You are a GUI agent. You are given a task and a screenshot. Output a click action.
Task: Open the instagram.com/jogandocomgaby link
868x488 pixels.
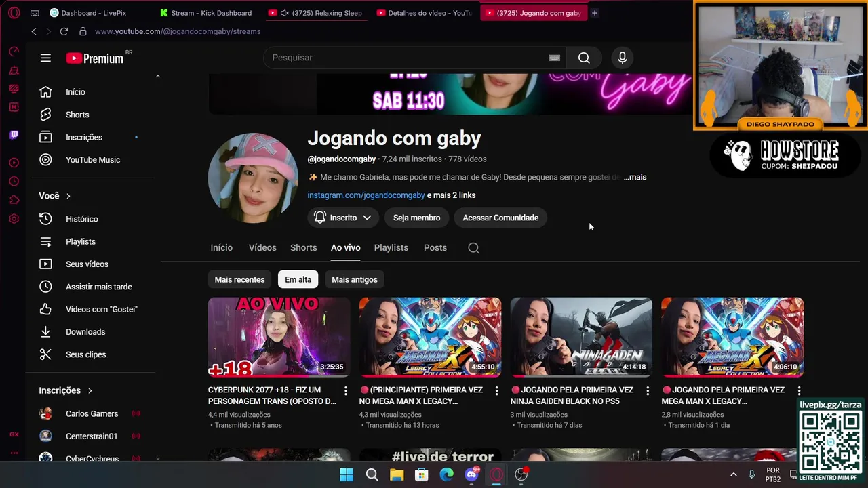click(x=366, y=195)
